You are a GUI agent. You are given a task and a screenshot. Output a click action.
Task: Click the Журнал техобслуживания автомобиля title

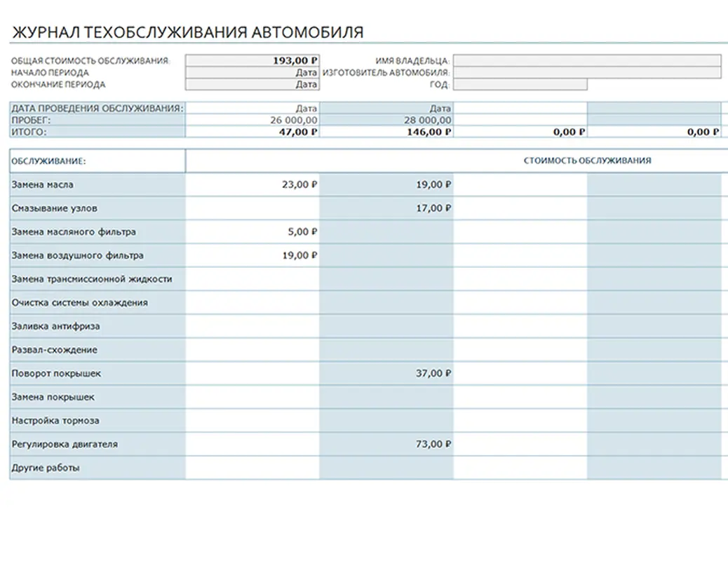pos(189,31)
